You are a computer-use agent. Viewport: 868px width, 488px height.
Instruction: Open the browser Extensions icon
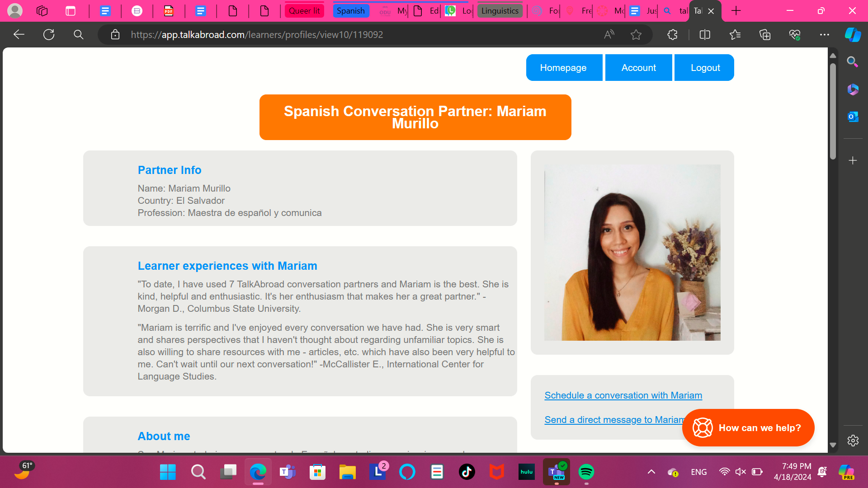pyautogui.click(x=672, y=34)
